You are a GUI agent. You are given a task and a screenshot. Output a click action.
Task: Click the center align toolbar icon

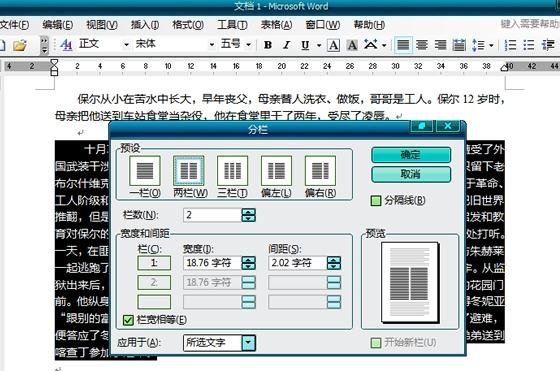pos(422,45)
